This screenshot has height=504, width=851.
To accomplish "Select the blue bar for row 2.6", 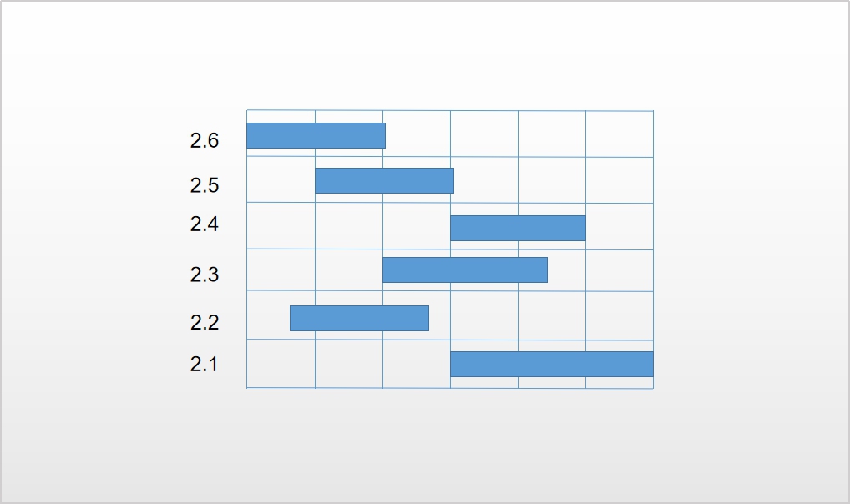I will pos(316,136).
